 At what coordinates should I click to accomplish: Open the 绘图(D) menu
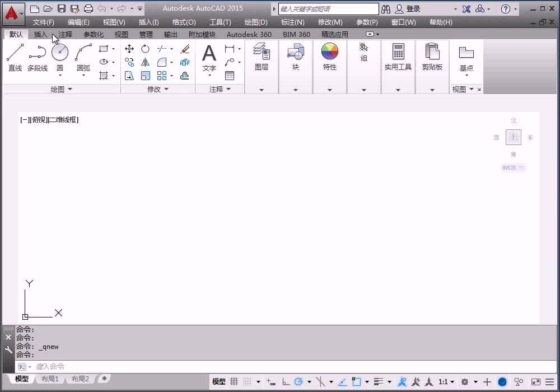click(x=256, y=22)
